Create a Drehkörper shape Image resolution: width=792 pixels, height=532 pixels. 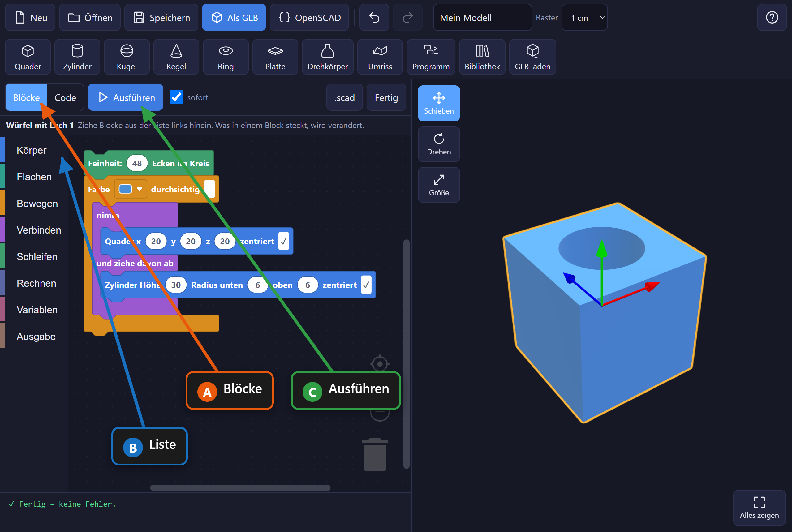click(x=328, y=57)
